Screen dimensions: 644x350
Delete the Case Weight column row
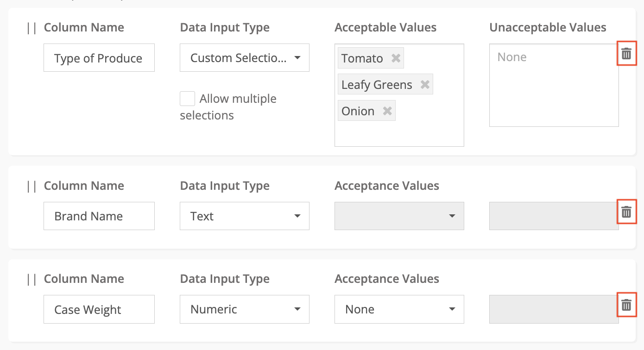pyautogui.click(x=626, y=305)
